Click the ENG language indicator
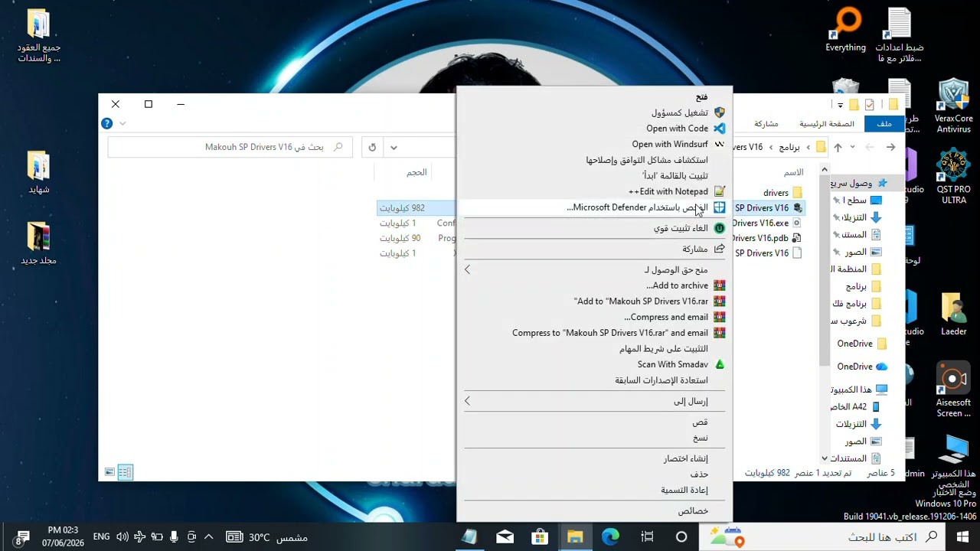 click(x=101, y=537)
